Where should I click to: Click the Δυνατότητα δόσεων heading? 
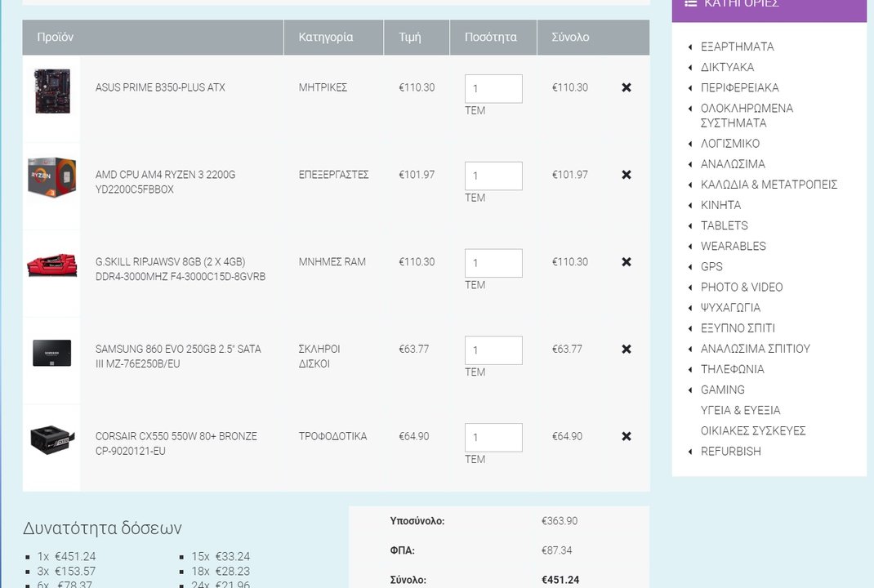tap(103, 528)
